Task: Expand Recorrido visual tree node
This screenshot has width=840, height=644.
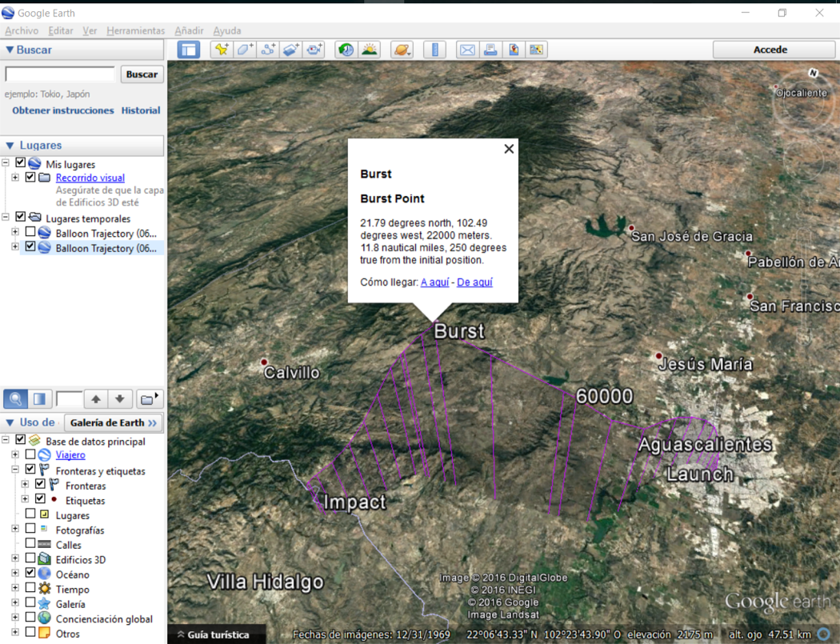Action: click(15, 178)
